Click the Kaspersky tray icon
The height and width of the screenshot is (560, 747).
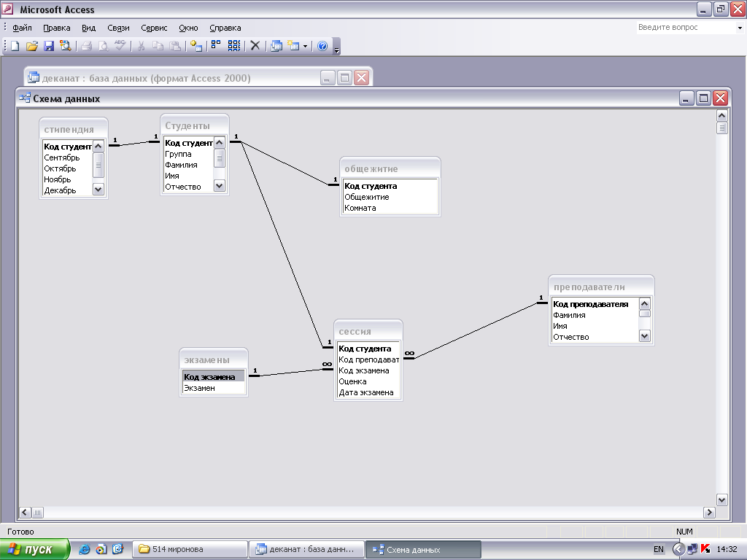(x=705, y=549)
